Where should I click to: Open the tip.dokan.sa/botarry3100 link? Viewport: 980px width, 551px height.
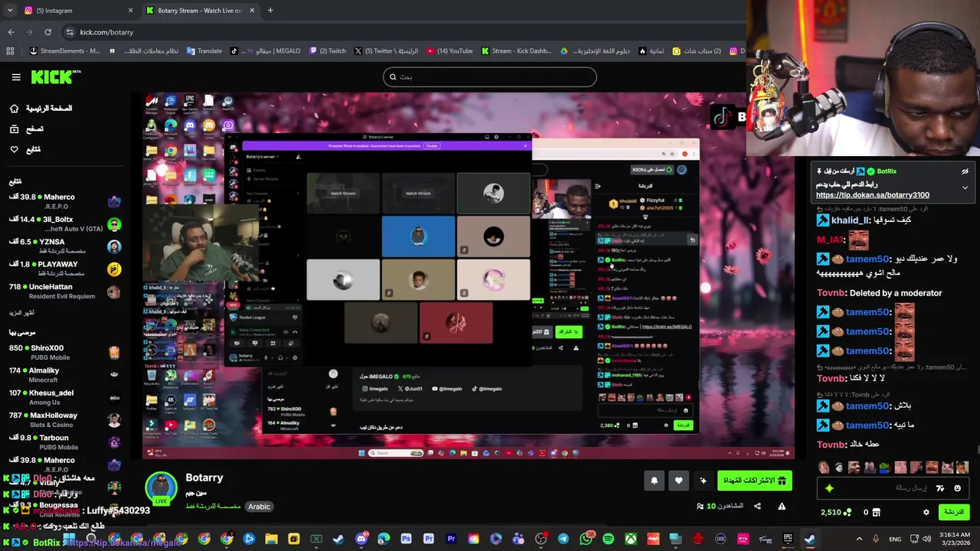(x=873, y=195)
